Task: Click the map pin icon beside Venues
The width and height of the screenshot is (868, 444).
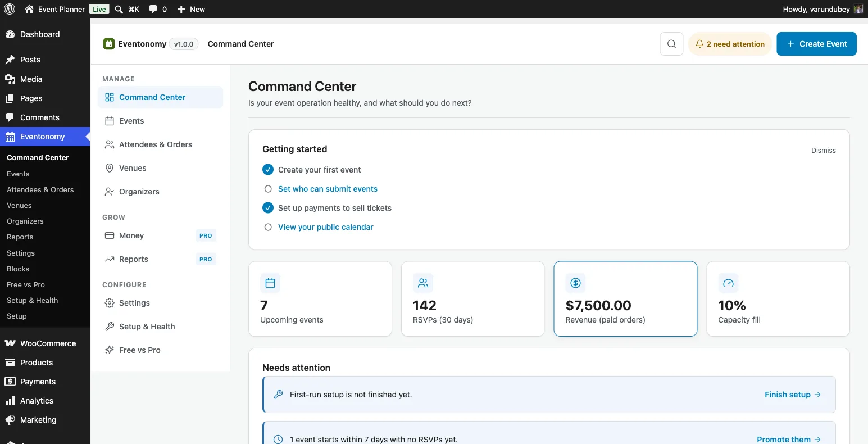Action: tap(110, 168)
